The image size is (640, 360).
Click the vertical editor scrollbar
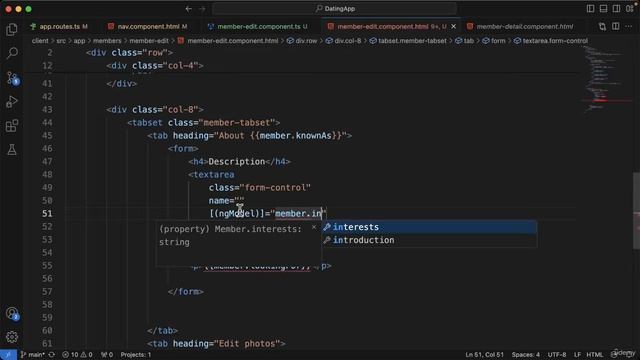(636, 210)
